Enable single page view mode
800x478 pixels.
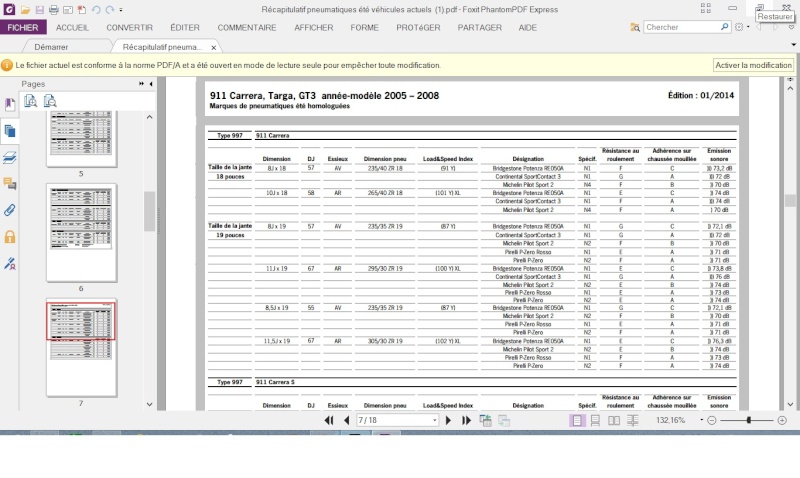(x=577, y=420)
